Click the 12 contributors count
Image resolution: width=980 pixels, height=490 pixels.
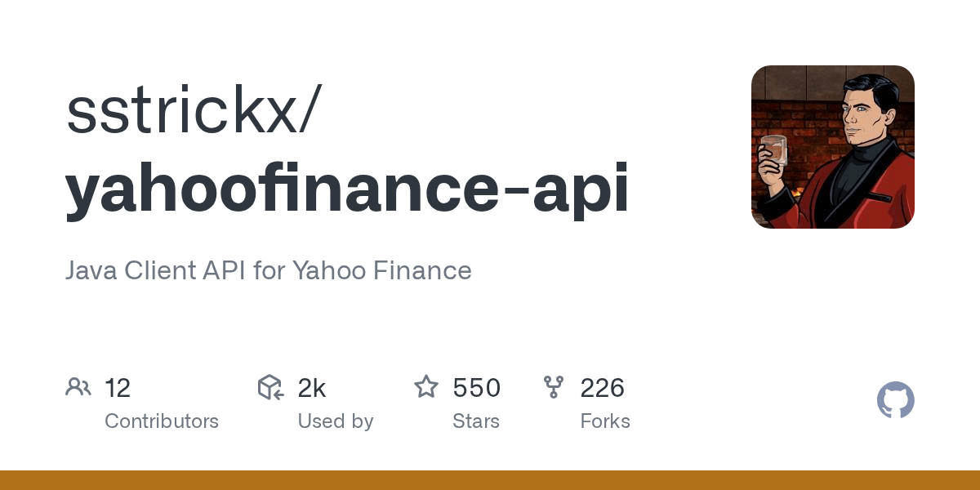[x=118, y=388]
